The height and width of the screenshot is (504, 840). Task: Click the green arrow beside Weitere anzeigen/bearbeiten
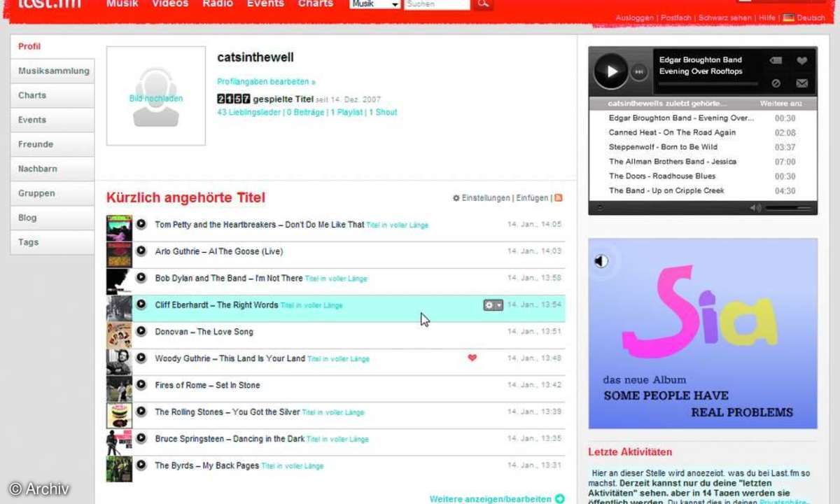pos(559,498)
